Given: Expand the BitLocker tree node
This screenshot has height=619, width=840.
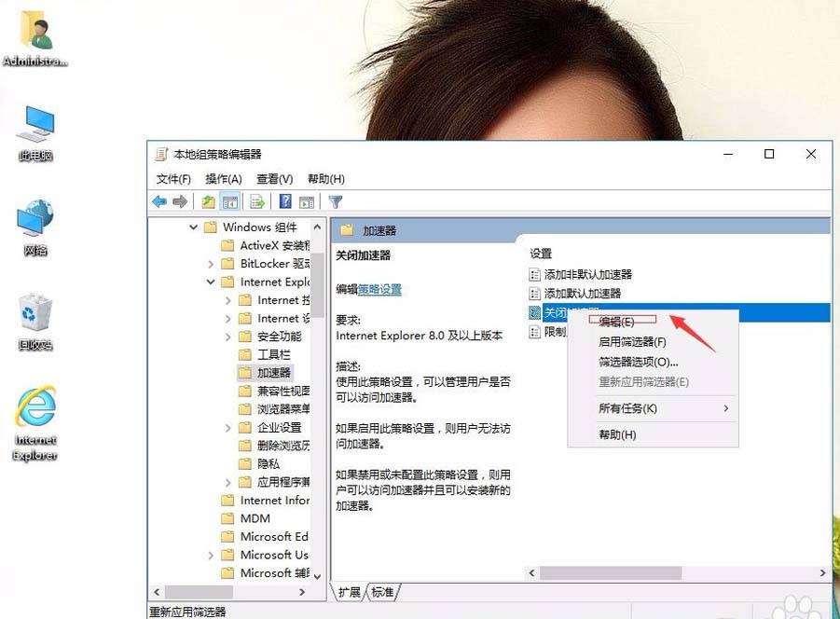Looking at the screenshot, I should click(211, 264).
